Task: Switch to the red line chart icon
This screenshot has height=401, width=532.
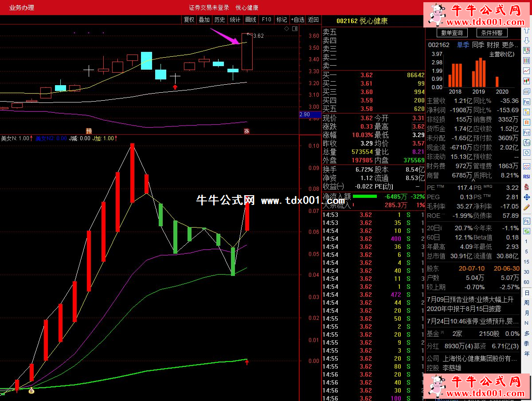Action: [x=527, y=71]
